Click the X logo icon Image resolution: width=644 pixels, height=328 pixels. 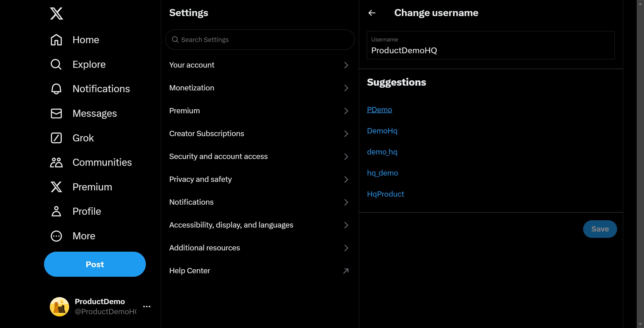(56, 13)
